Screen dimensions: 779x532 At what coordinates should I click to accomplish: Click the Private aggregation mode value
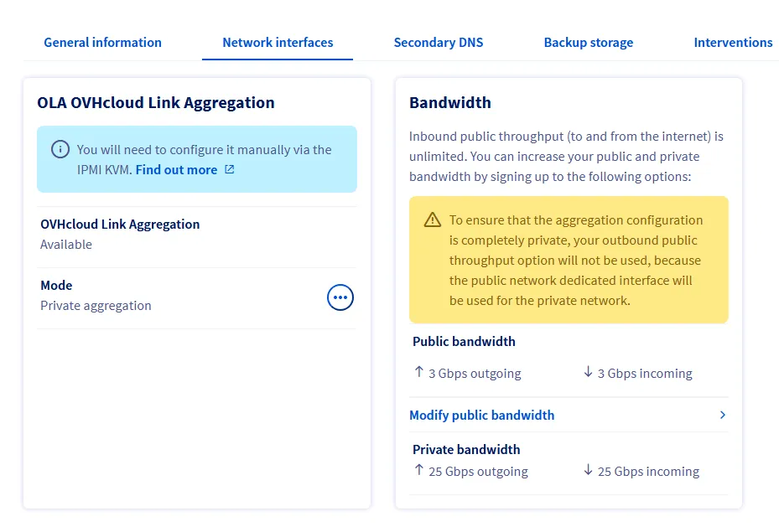96,306
